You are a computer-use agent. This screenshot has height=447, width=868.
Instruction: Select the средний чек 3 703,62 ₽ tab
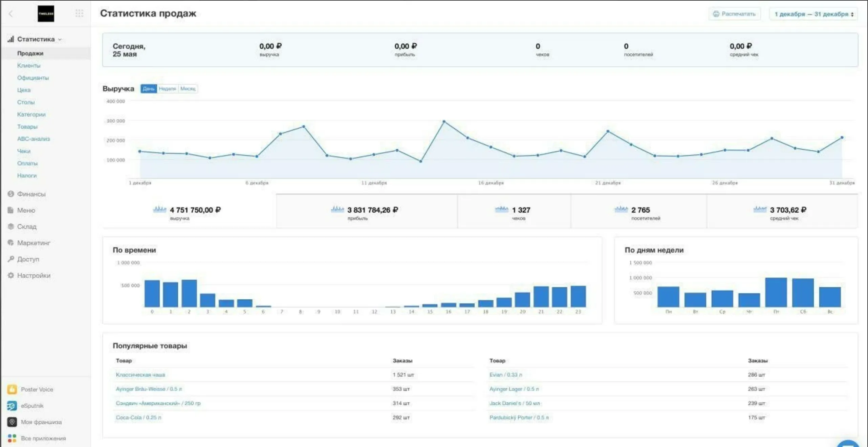point(782,211)
